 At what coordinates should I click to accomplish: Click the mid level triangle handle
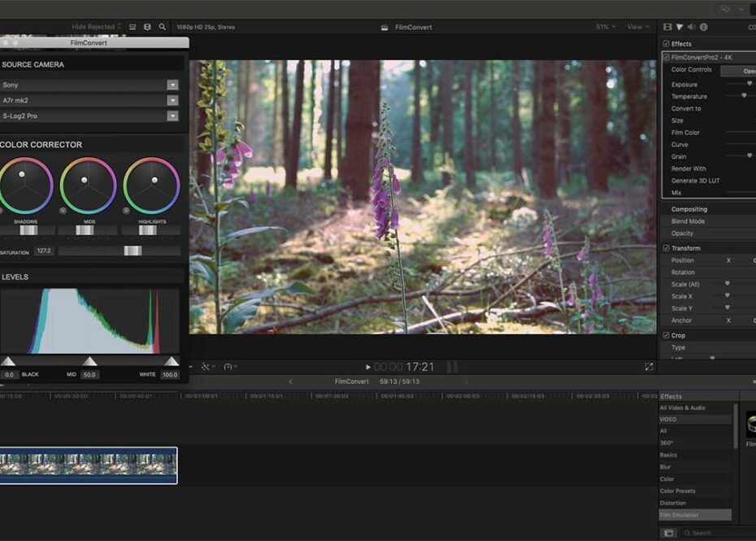[89, 361]
